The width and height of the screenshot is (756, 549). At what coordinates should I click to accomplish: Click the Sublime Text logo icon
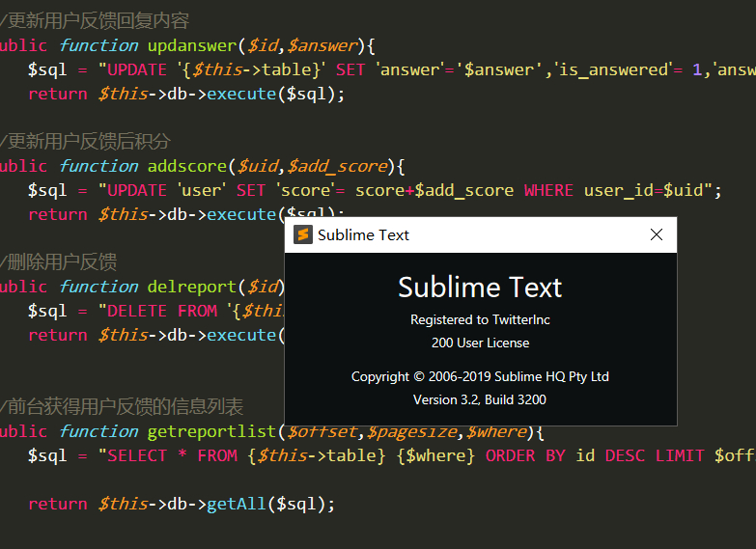click(303, 234)
